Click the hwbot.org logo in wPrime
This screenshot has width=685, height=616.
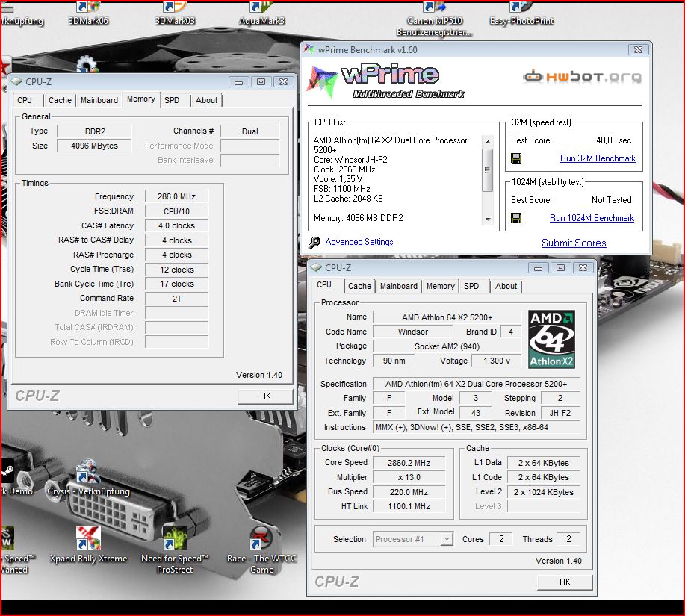click(x=583, y=77)
